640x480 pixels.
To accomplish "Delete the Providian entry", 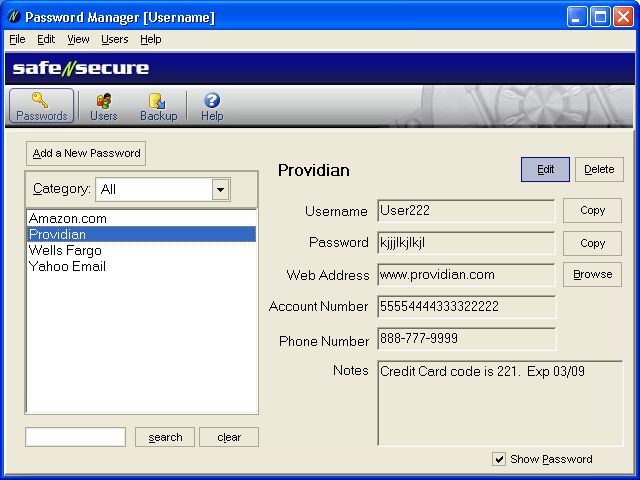I will (x=599, y=169).
